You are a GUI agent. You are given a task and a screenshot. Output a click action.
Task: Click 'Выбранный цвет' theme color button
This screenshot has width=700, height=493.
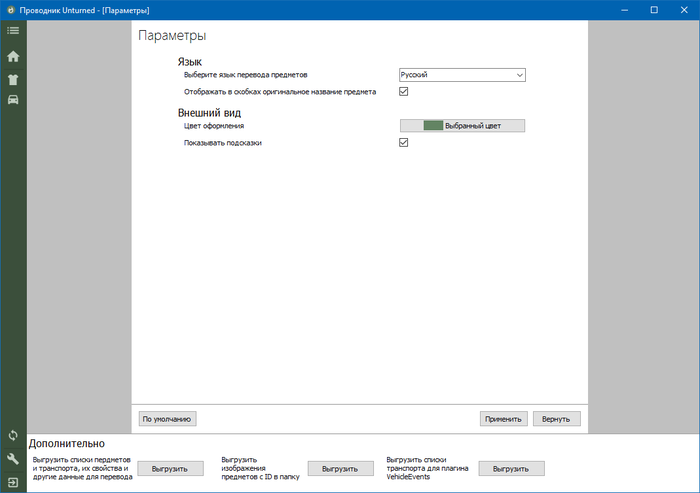(x=462, y=126)
